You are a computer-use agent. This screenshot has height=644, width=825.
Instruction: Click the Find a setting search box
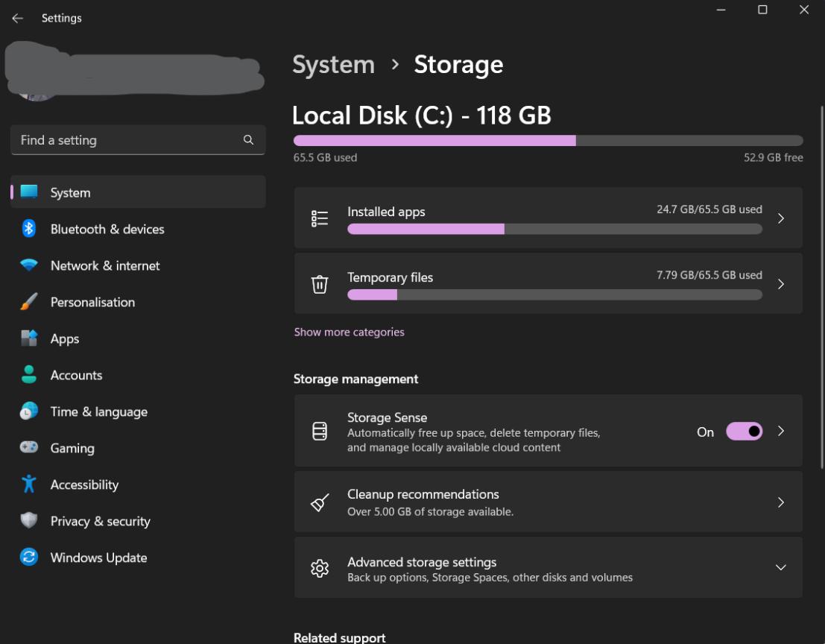138,139
